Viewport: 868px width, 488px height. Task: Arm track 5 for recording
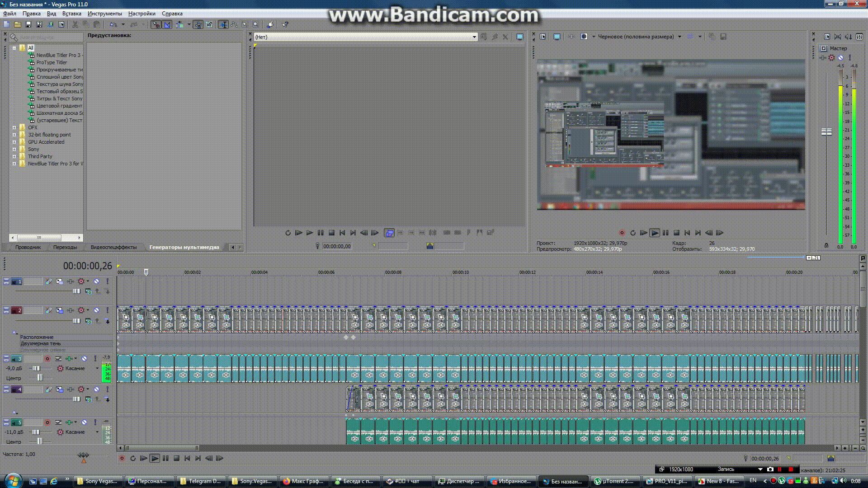pos(47,422)
